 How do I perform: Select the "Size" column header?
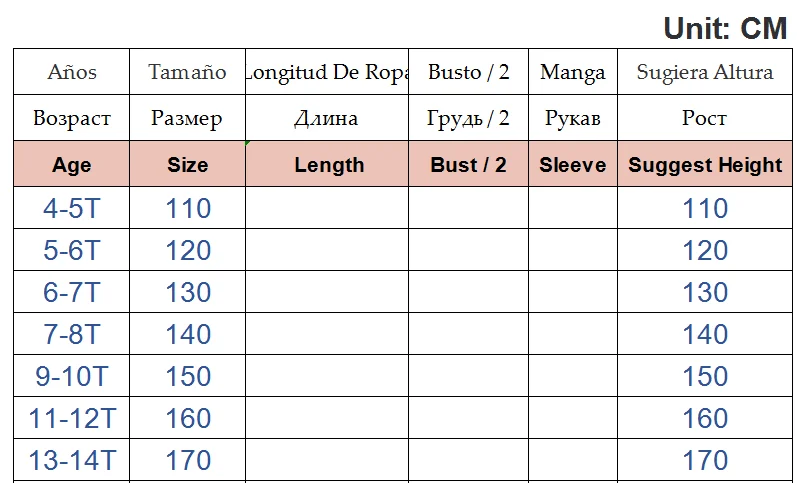(x=188, y=165)
